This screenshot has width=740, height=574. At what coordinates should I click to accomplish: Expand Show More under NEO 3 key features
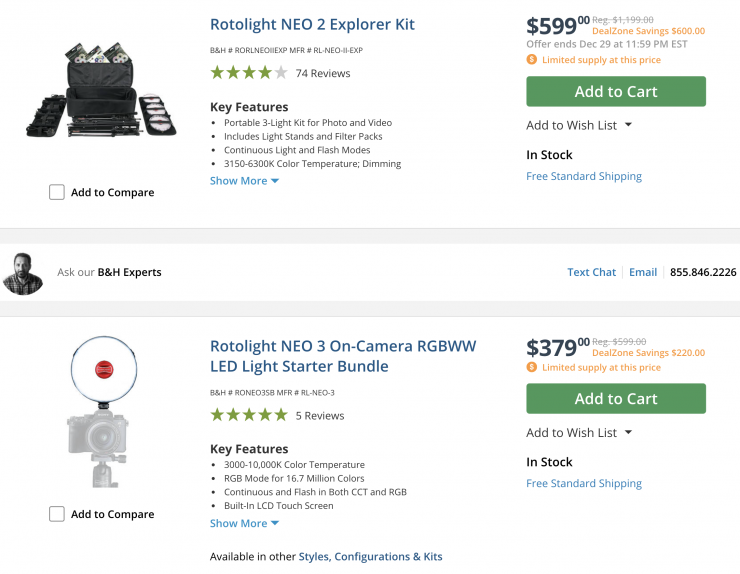click(244, 523)
